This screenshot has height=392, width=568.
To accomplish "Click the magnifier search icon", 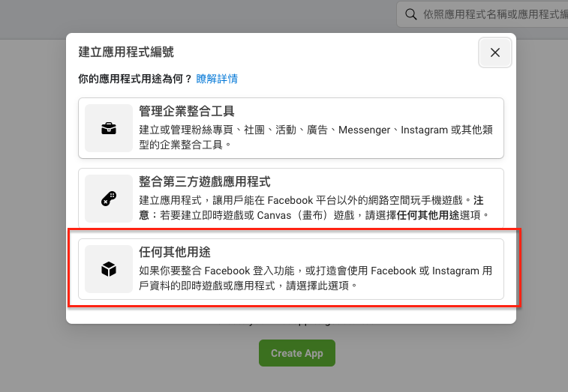I will (410, 14).
